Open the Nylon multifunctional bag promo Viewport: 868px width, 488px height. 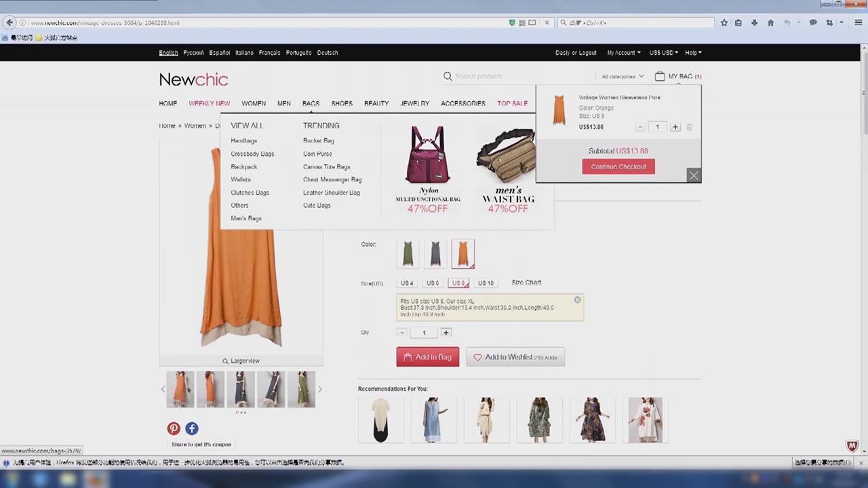coord(428,169)
